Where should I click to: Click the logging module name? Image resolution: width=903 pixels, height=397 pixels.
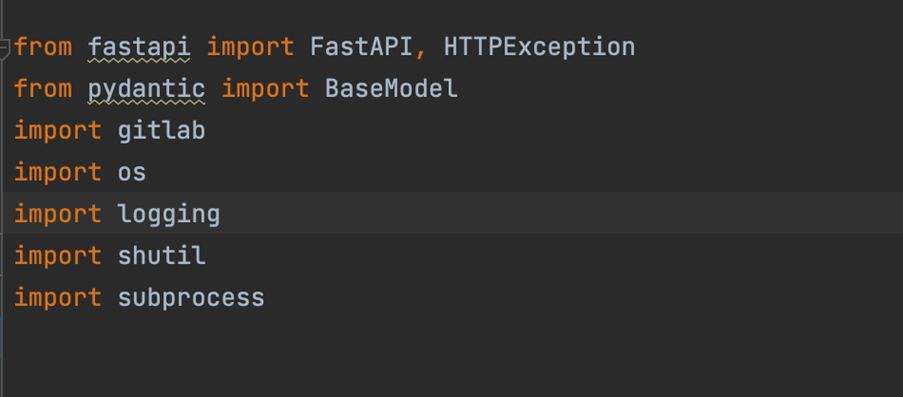[169, 214]
